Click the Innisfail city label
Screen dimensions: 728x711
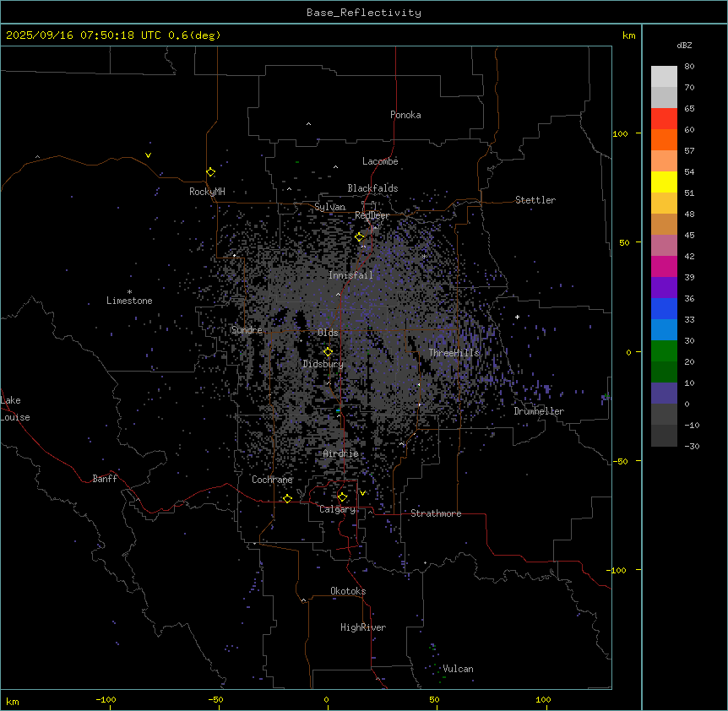pyautogui.click(x=350, y=275)
